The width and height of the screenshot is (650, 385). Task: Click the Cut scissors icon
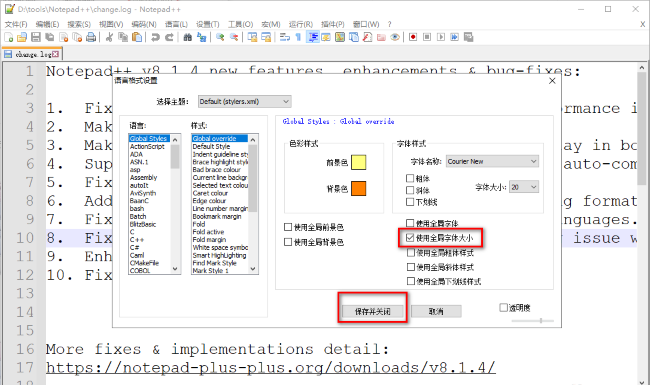point(109,37)
